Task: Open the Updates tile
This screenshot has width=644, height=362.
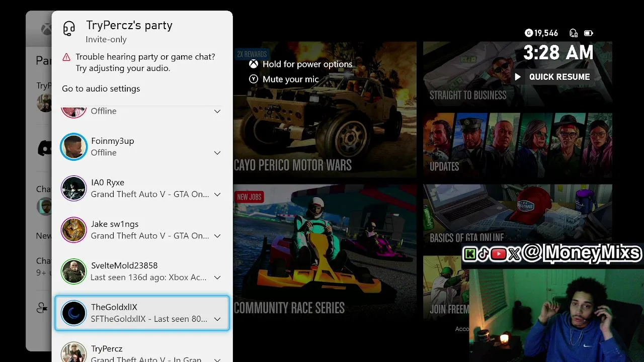Action: click(518, 145)
